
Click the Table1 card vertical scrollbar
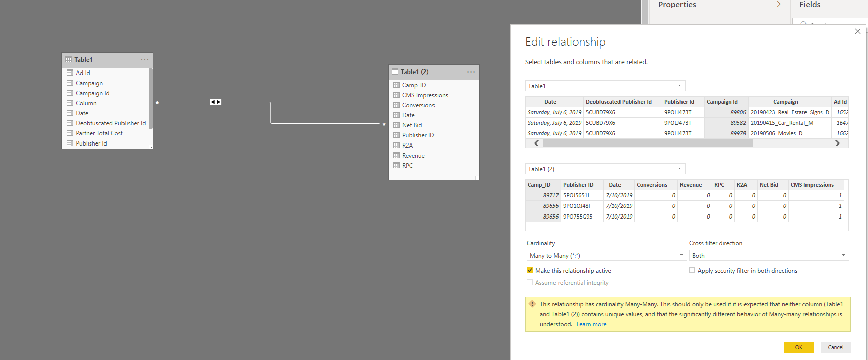point(151,98)
